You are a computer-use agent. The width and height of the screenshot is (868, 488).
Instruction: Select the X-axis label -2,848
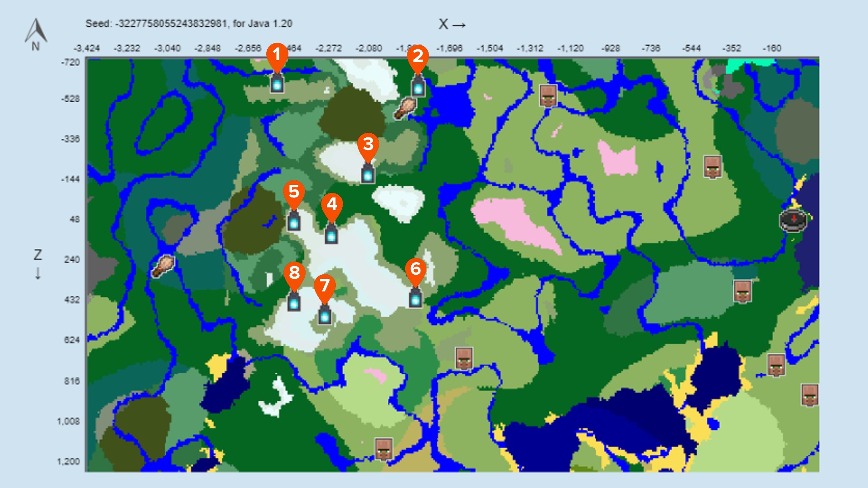(x=208, y=48)
